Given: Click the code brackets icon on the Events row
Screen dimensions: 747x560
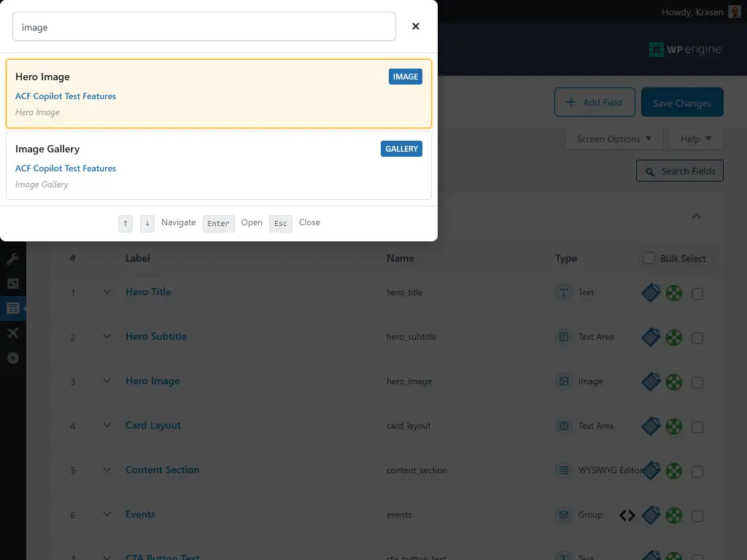Looking at the screenshot, I should pos(627,516).
